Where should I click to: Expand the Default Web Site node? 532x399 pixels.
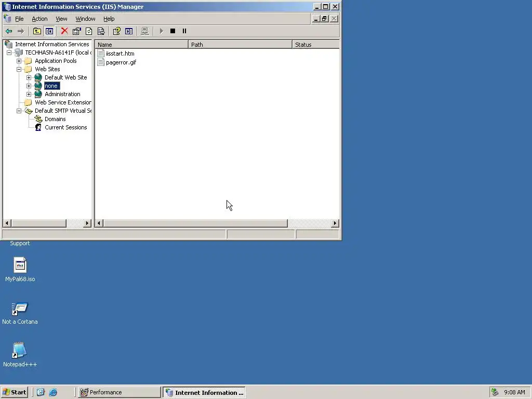[29, 78]
